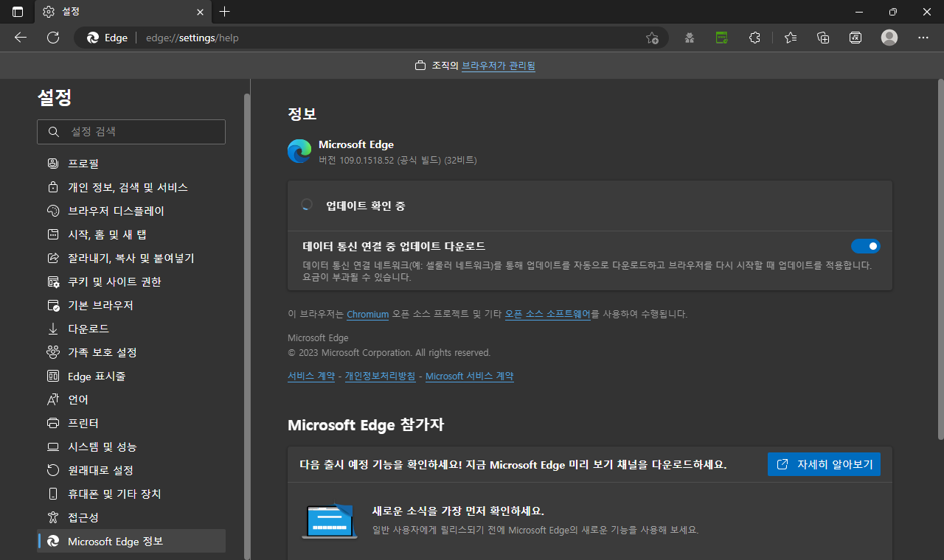The width and height of the screenshot is (944, 560).
Task: Click the 시스템 및 성능 laptop icon
Action: (x=53, y=447)
